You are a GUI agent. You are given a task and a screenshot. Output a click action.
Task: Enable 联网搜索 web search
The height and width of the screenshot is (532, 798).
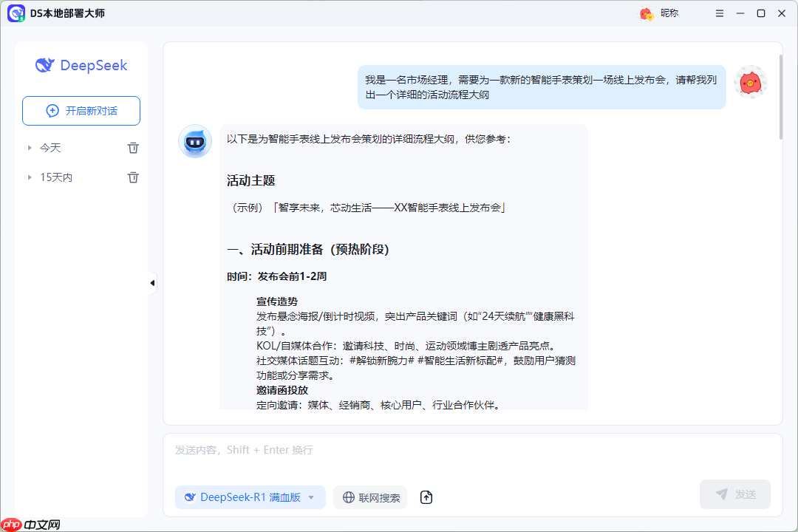tap(369, 497)
